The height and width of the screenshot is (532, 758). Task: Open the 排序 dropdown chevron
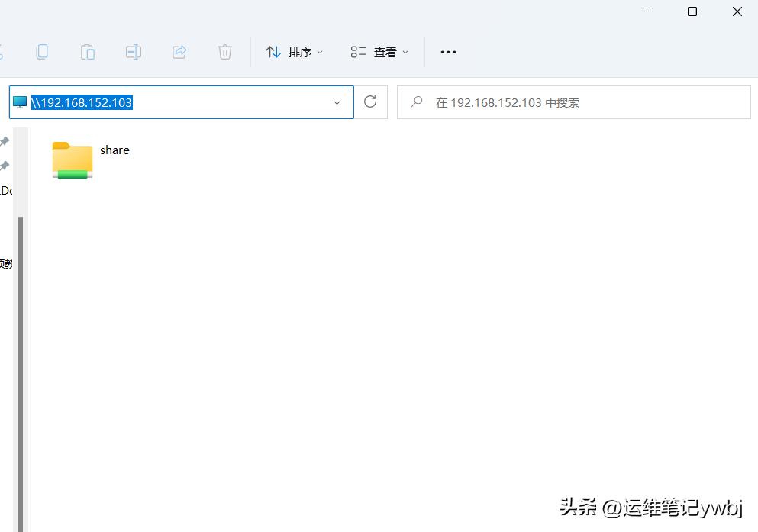point(320,52)
